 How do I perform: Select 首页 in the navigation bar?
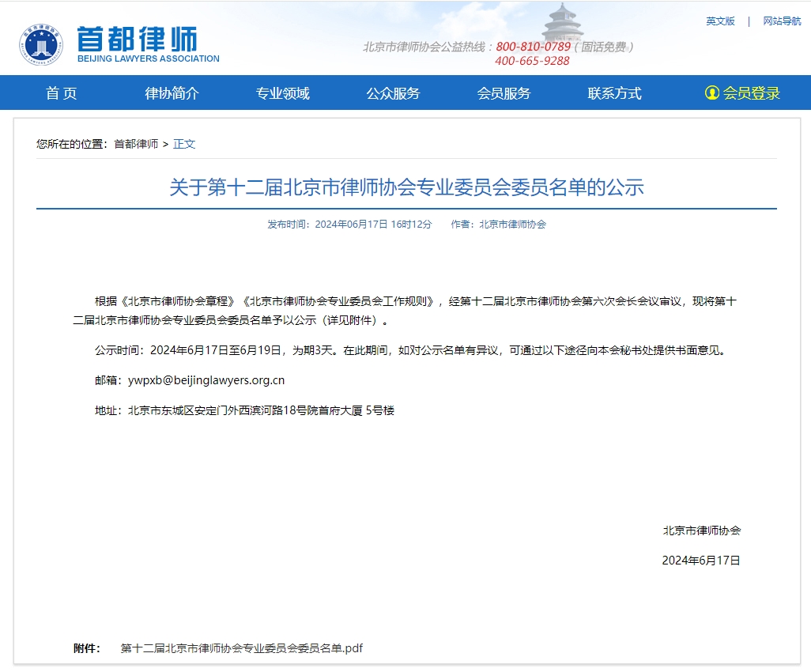[61, 92]
